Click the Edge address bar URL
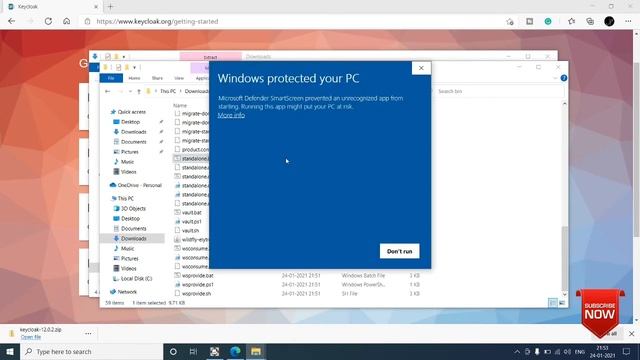The width and height of the screenshot is (640, 360). [x=158, y=21]
